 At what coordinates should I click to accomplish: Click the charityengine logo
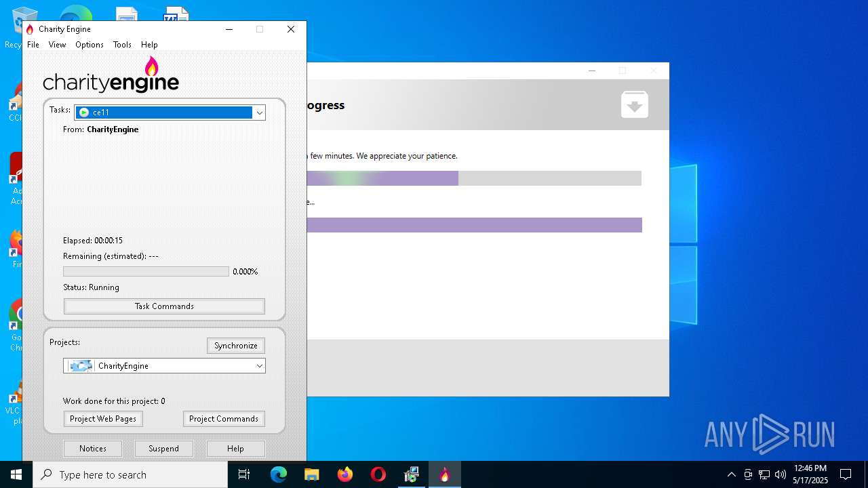coord(111,75)
